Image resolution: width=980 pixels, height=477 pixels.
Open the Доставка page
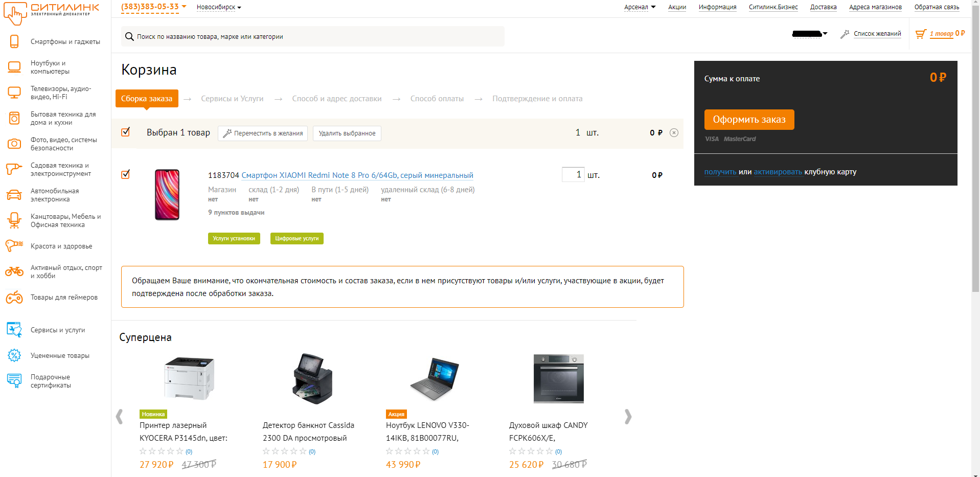pyautogui.click(x=823, y=7)
